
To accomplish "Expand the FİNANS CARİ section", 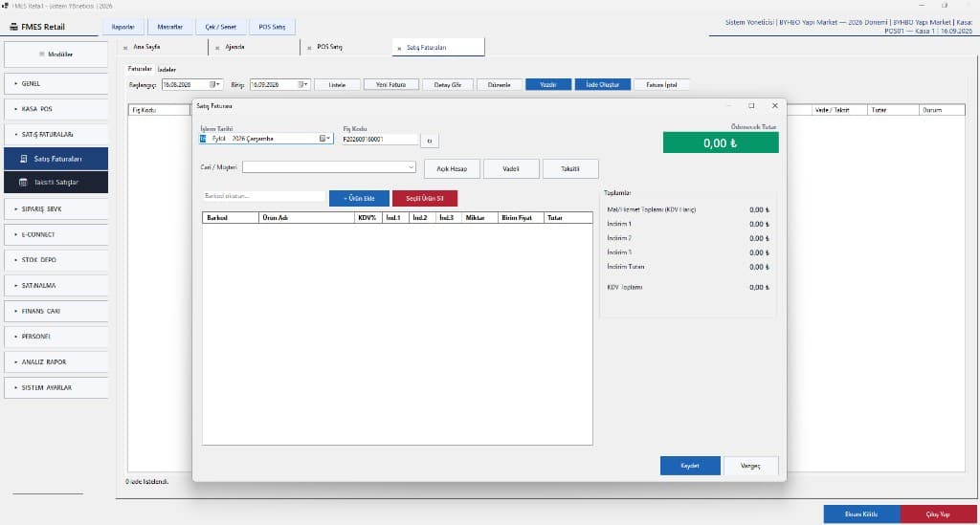I will 56,311.
